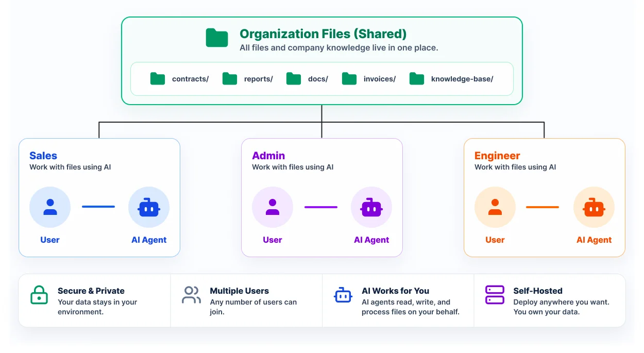Click the "AI Agent" label in Admin card
Screen dimensions: 644x353
tap(371, 240)
